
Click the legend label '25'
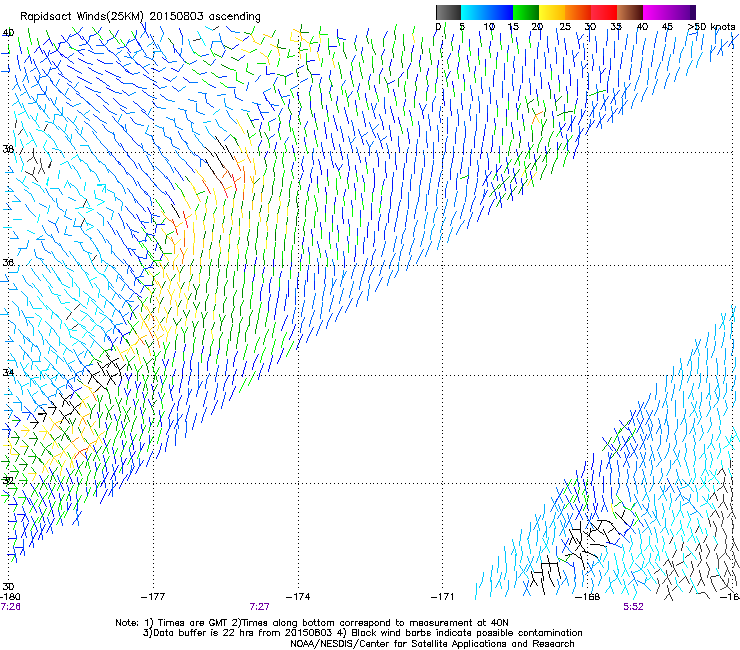pyautogui.click(x=565, y=26)
